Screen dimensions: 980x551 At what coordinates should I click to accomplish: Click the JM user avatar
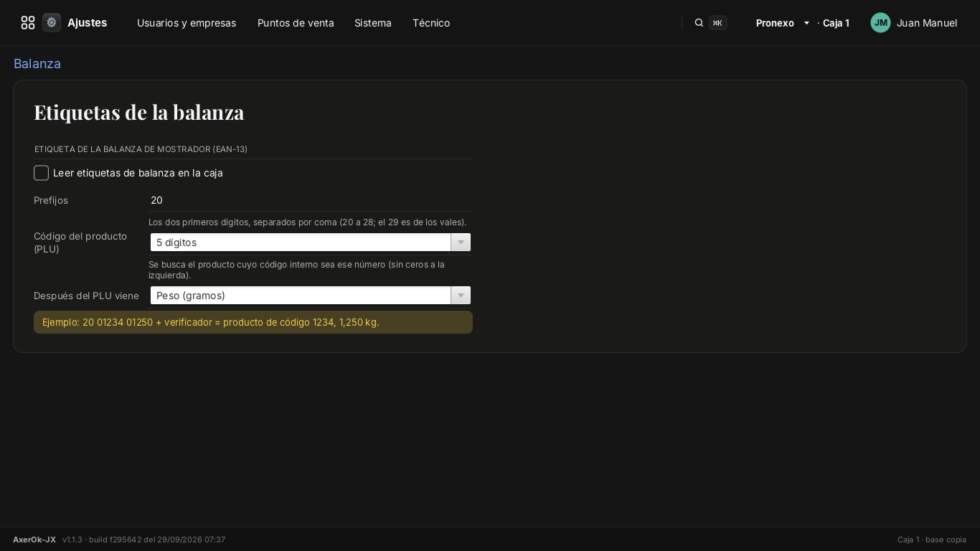point(880,23)
